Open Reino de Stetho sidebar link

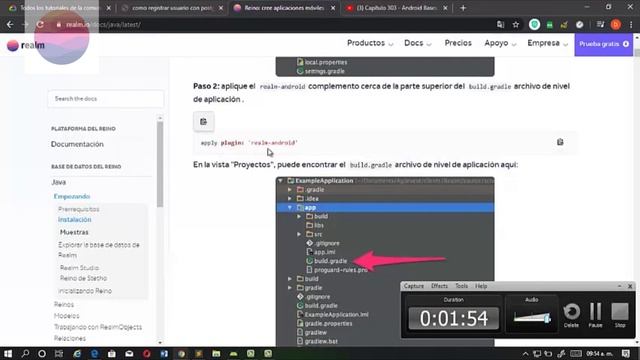(x=83, y=278)
